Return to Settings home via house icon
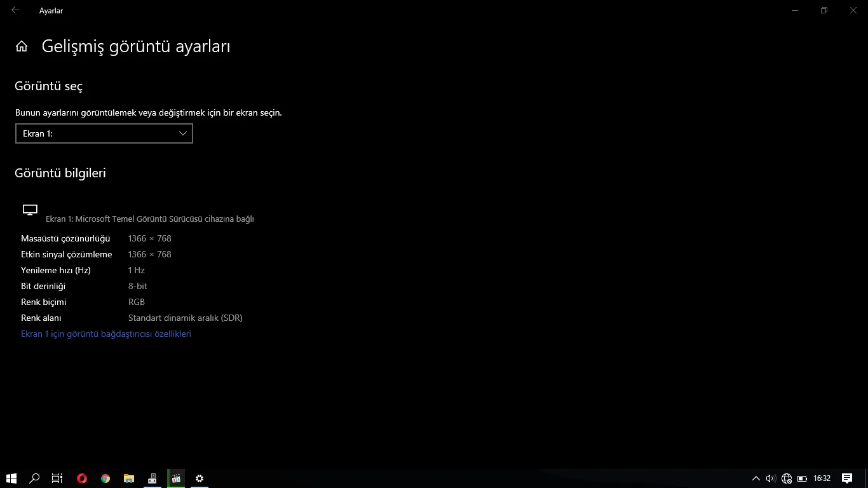This screenshot has height=488, width=868. [22, 46]
